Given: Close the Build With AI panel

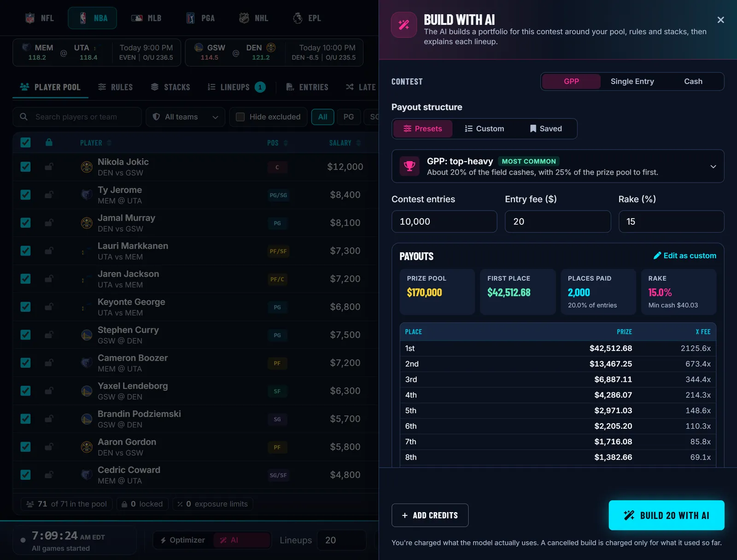Looking at the screenshot, I should [720, 20].
